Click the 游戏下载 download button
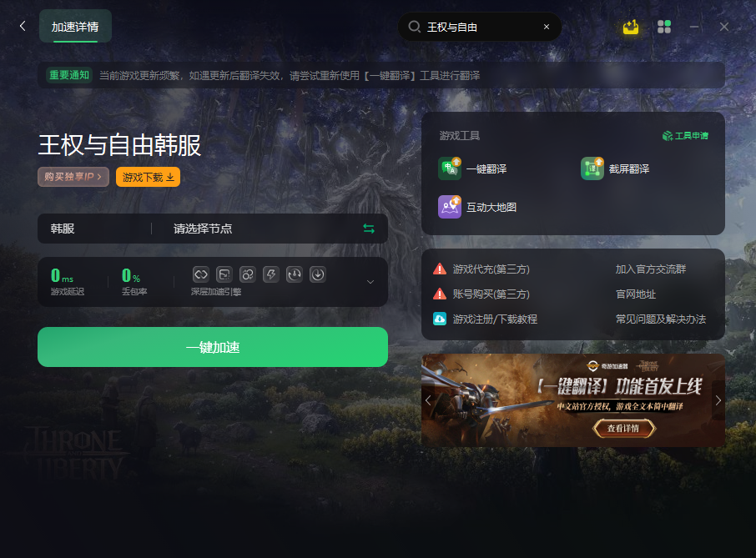Screen dimensions: 756x558 click(x=148, y=177)
